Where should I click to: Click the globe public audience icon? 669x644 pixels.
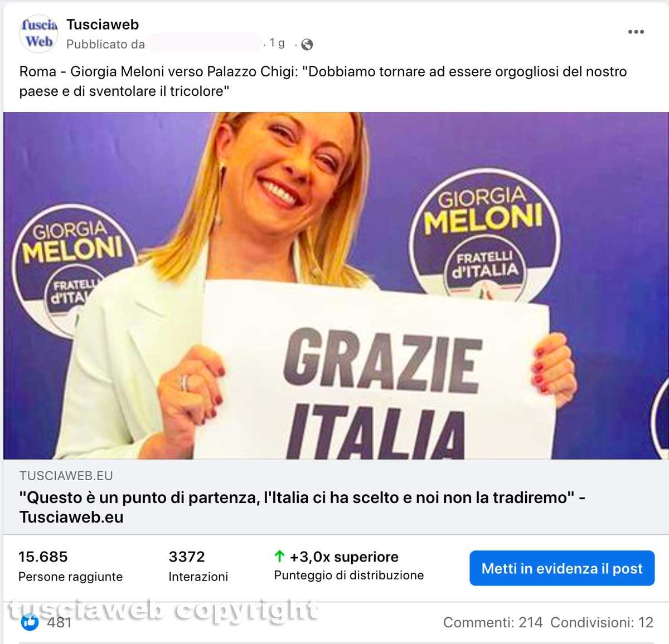point(307,44)
